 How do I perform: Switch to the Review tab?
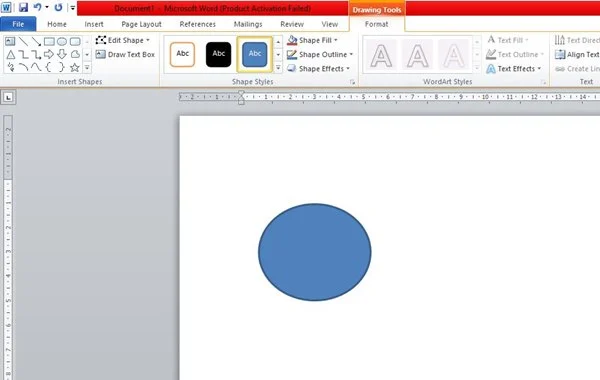tap(292, 24)
